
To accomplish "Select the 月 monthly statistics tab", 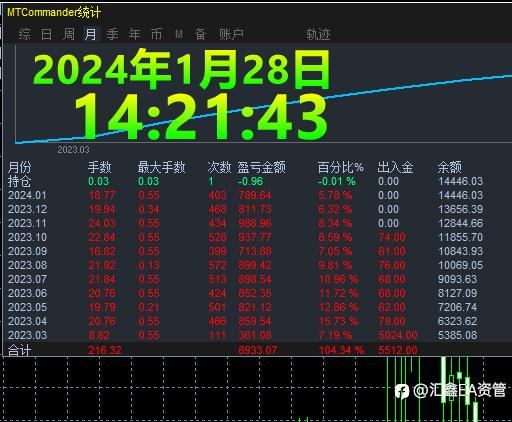I will tap(91, 34).
